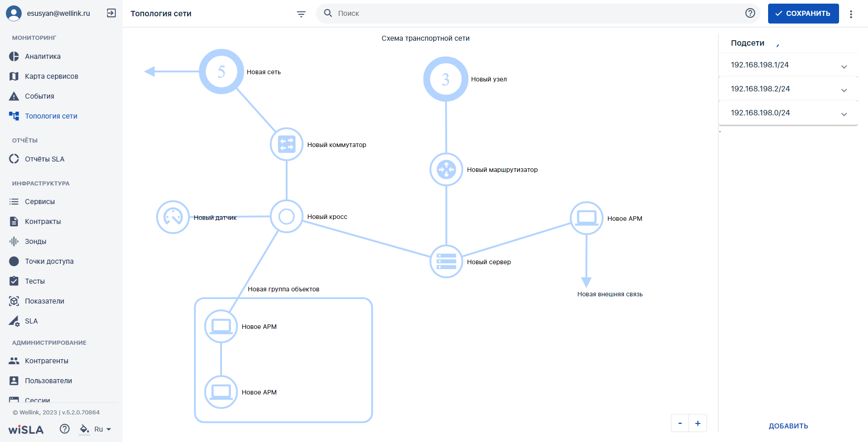Click the Новый сервер label
This screenshot has width=868, height=442.
[x=489, y=262]
